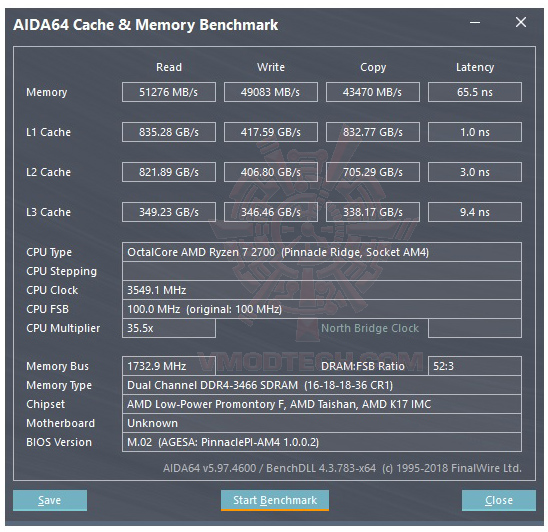
Task: Click CPU Type field OctalCore AMD Ryzen 7
Action: pos(322,252)
